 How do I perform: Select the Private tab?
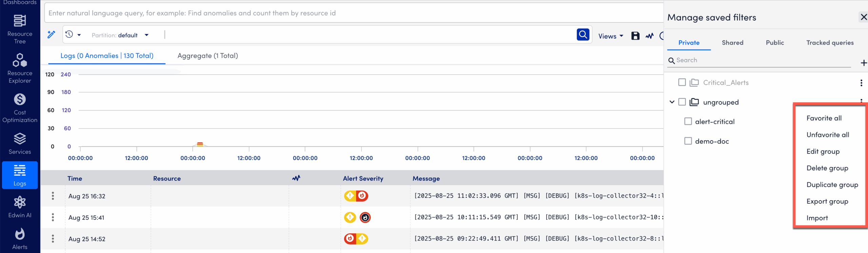click(x=689, y=43)
